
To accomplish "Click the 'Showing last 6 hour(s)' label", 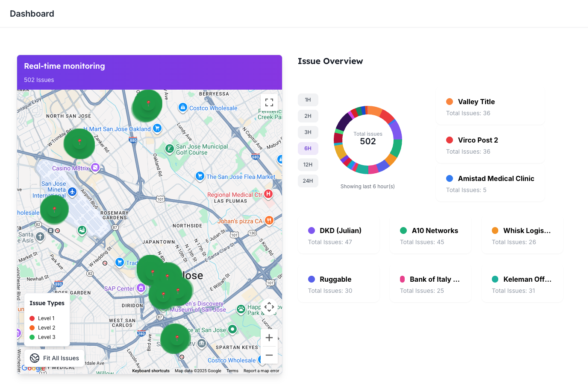I will (367, 187).
